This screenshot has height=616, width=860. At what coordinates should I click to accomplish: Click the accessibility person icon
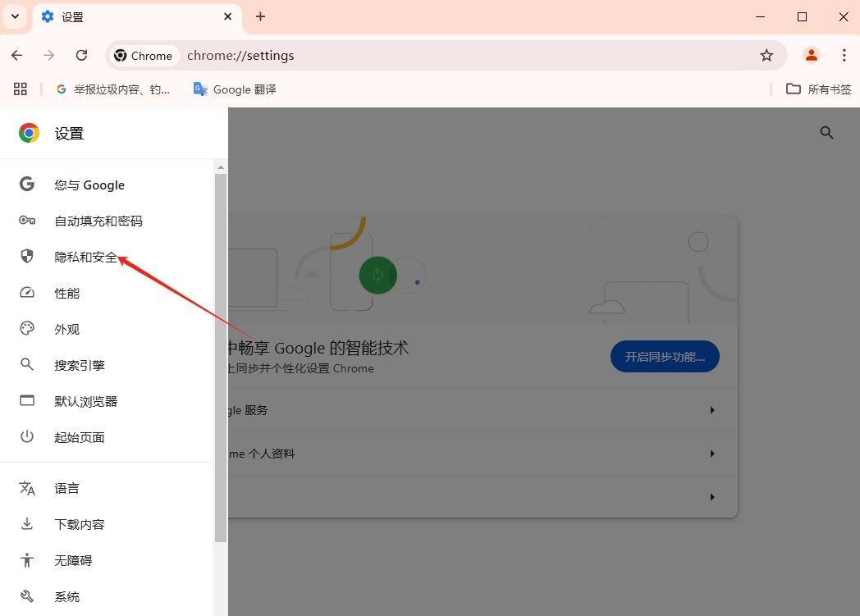(x=27, y=560)
